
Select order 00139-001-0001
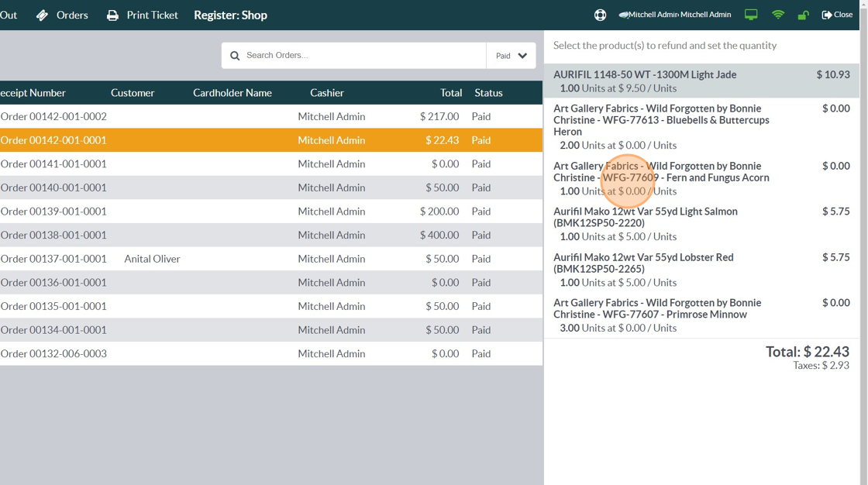[271, 212]
